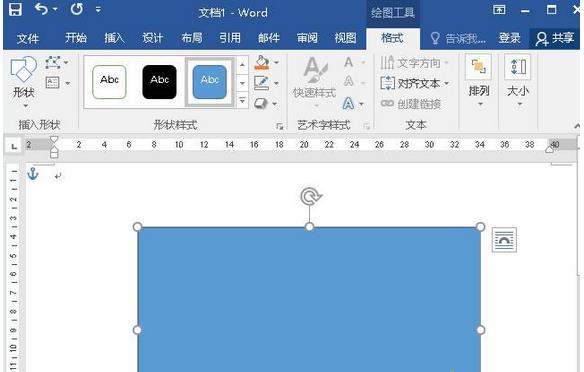The image size is (584, 372).
Task: Open 艺术字样式 dialog launcher
Action: point(367,127)
